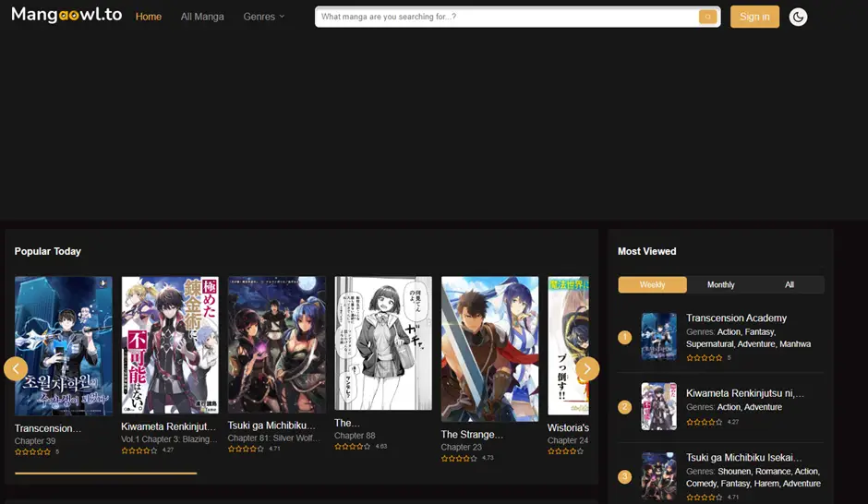Open Tsuki ga Michibiku Isekai... Most Viewed title
This screenshot has width=868, height=504.
click(743, 458)
